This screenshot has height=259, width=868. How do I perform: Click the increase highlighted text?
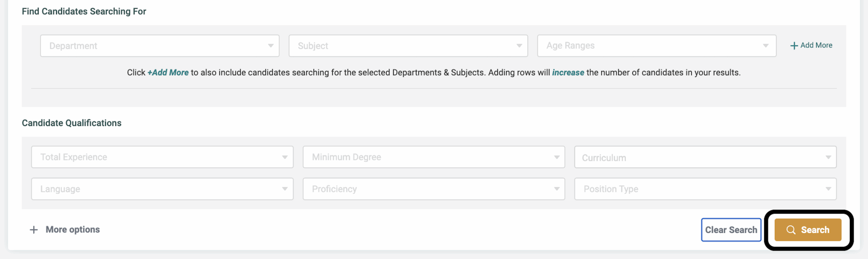click(x=568, y=72)
